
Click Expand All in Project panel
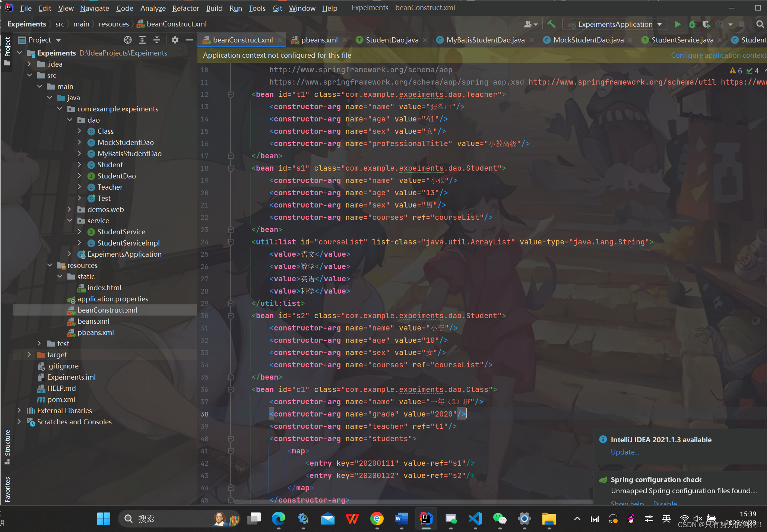tap(142, 40)
